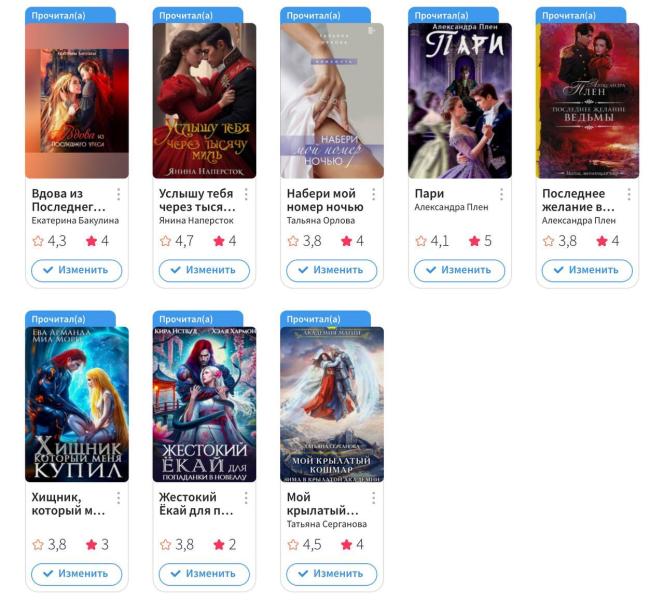663x600 pixels.
Task: Select Прочитал(а) tab above Хищник cover
Action: pos(70,319)
